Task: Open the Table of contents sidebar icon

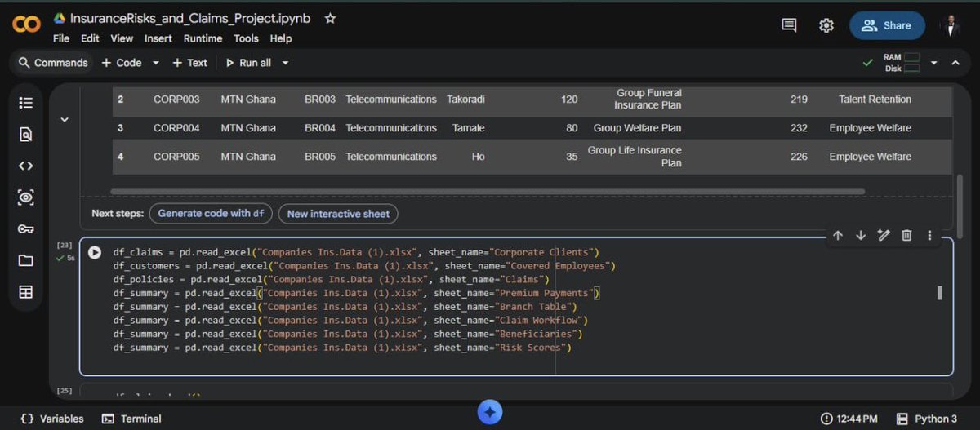Action: pos(25,103)
